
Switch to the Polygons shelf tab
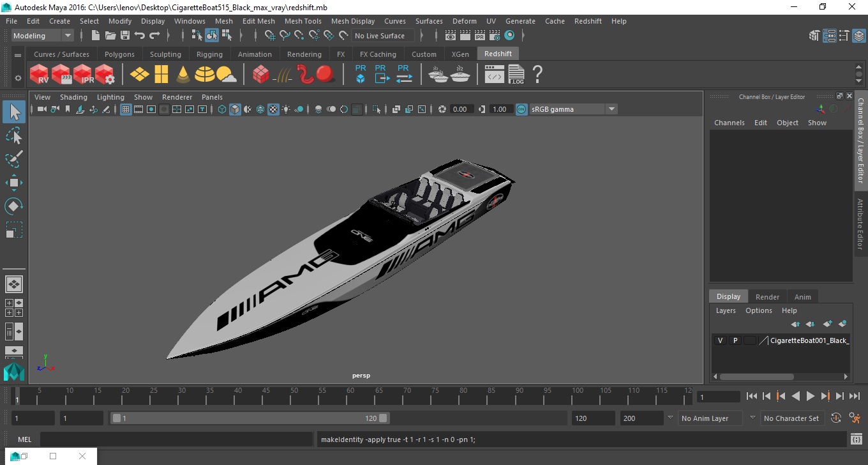(x=119, y=54)
